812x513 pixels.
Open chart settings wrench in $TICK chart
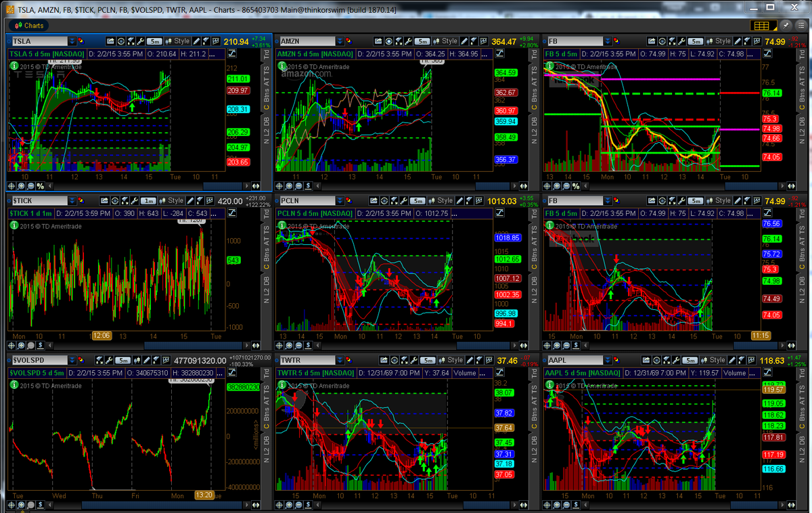pyautogui.click(x=135, y=201)
